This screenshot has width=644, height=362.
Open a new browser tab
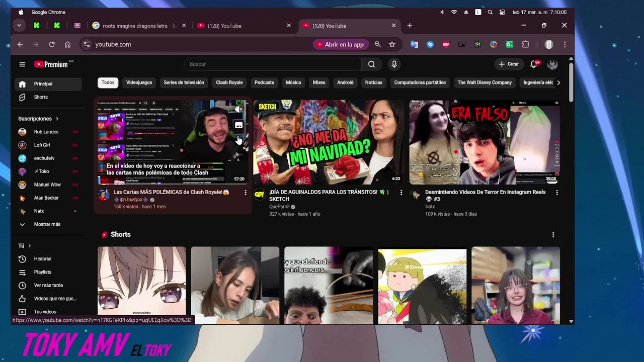click(x=410, y=26)
